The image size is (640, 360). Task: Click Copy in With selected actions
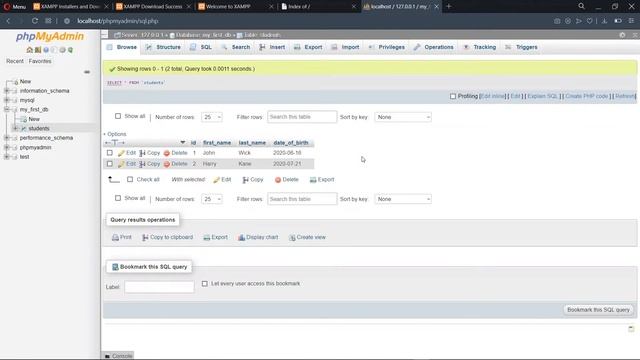click(x=253, y=180)
